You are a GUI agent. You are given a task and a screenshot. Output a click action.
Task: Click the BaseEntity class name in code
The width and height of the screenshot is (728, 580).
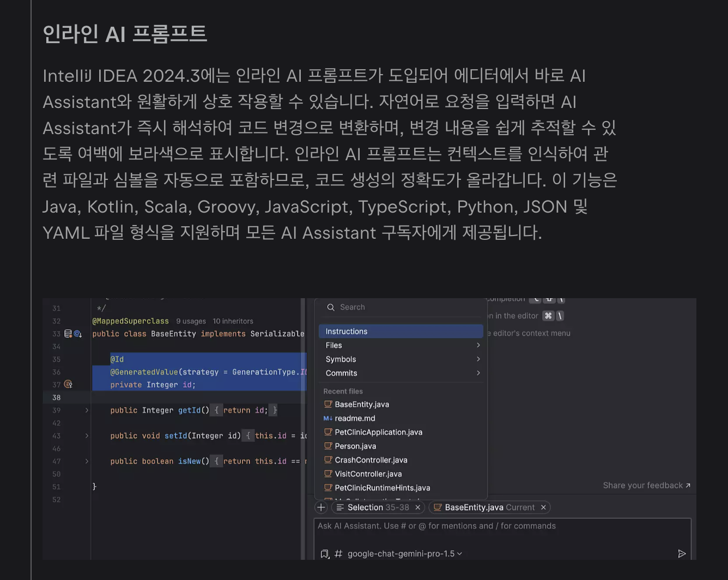pyautogui.click(x=173, y=334)
